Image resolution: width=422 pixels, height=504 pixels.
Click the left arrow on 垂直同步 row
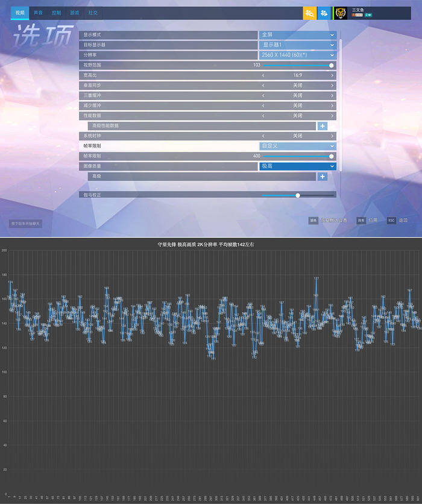[x=263, y=86]
